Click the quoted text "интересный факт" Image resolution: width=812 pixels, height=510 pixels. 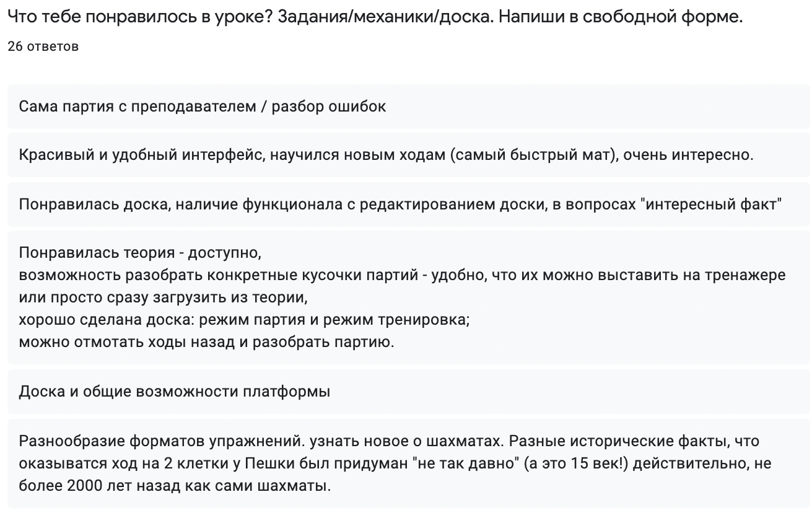(712, 204)
